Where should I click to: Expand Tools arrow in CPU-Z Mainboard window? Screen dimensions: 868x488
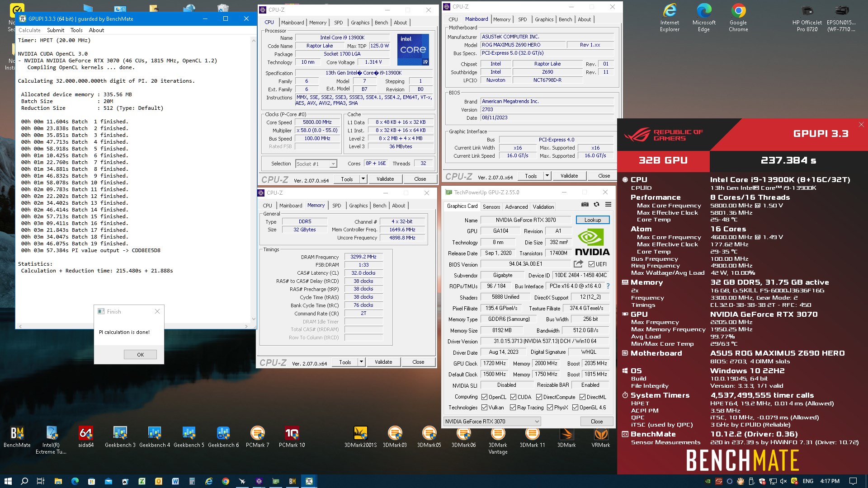click(547, 176)
